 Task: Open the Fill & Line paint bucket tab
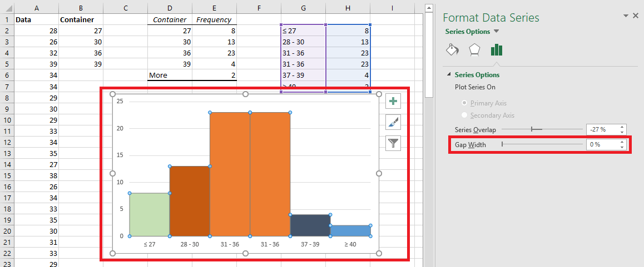click(x=452, y=49)
